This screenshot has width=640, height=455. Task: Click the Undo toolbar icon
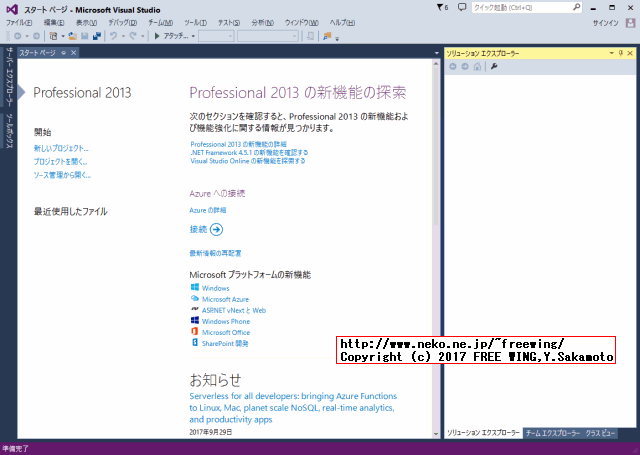pos(113,36)
